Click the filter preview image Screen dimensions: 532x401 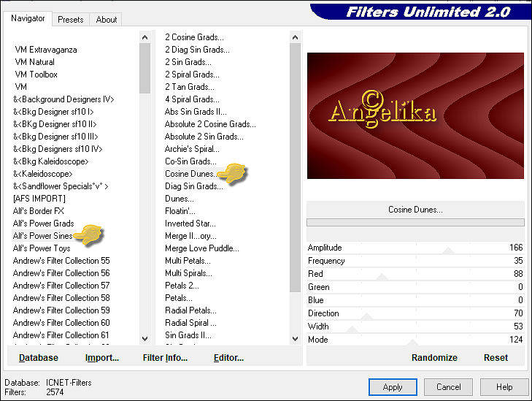tap(415, 115)
